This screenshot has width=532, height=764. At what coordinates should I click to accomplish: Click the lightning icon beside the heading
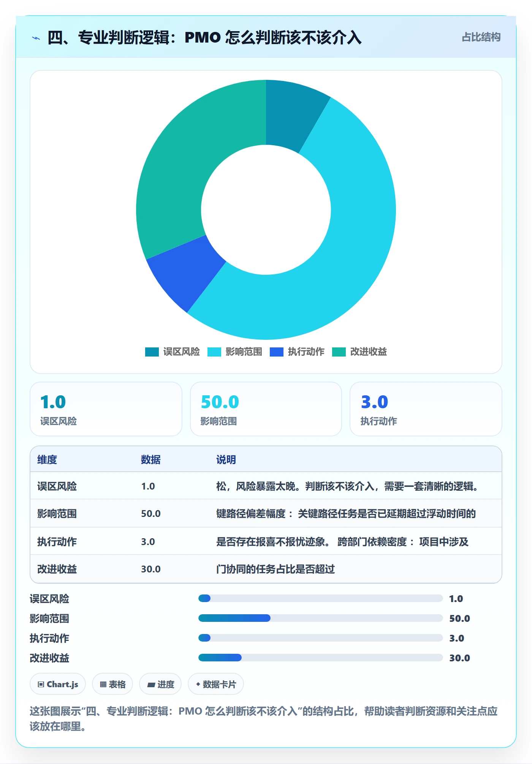point(36,38)
